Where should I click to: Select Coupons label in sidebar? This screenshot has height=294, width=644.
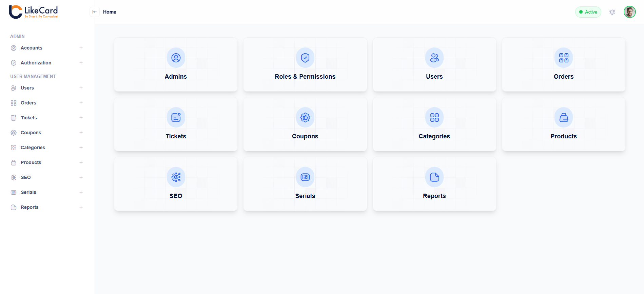coord(31,133)
